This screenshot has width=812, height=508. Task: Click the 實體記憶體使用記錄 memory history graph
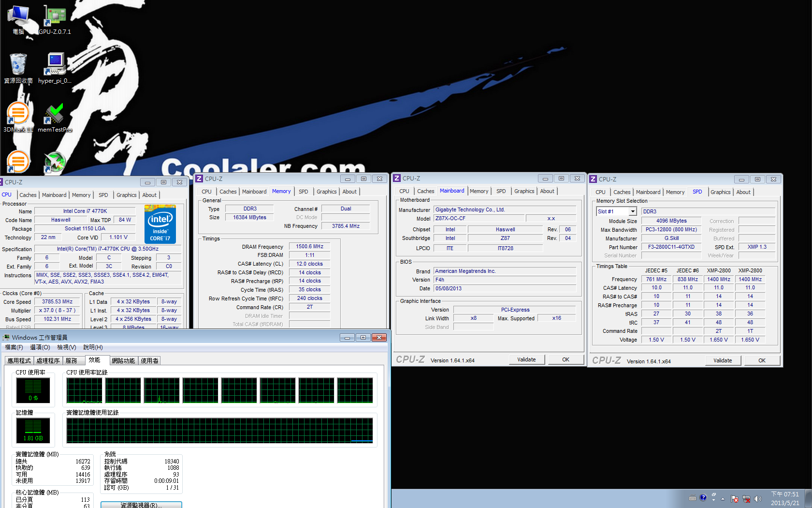tap(220, 431)
